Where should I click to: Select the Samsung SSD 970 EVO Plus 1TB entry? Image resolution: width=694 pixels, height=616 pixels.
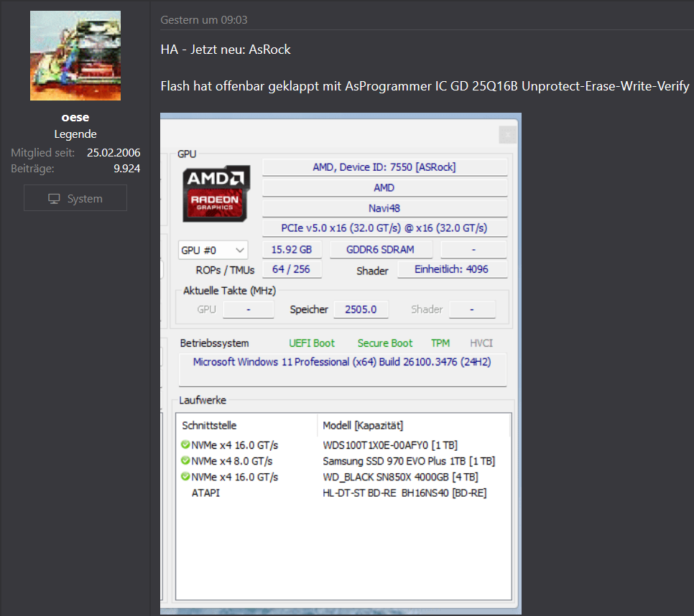point(409,461)
